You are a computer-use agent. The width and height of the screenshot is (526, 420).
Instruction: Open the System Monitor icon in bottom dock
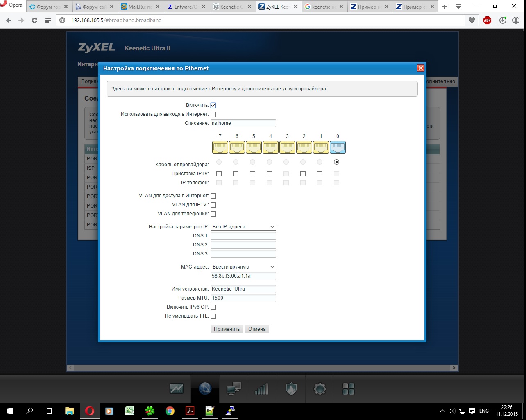pos(177,389)
